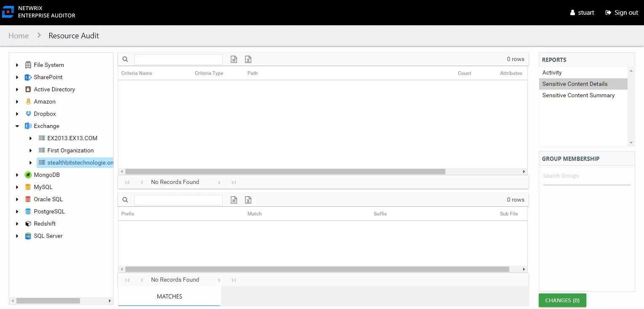Expand the SharePoint node
The image size is (644, 309).
tap(17, 77)
